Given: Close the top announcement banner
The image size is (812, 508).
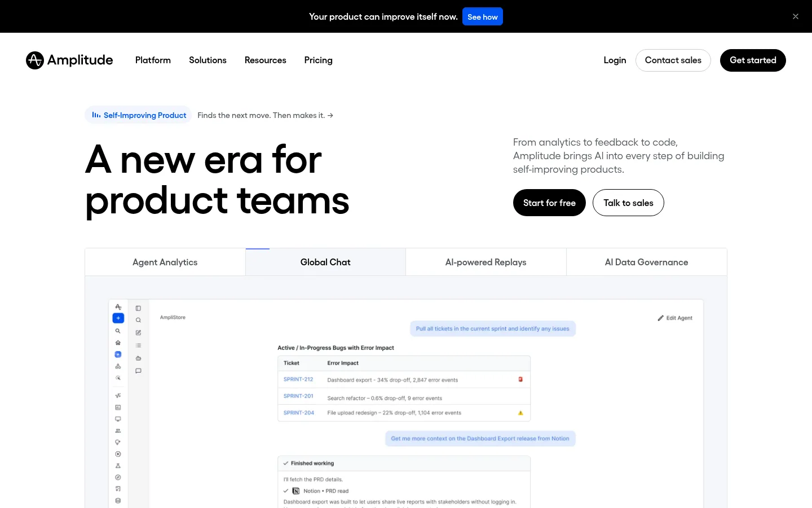Looking at the screenshot, I should (x=796, y=16).
